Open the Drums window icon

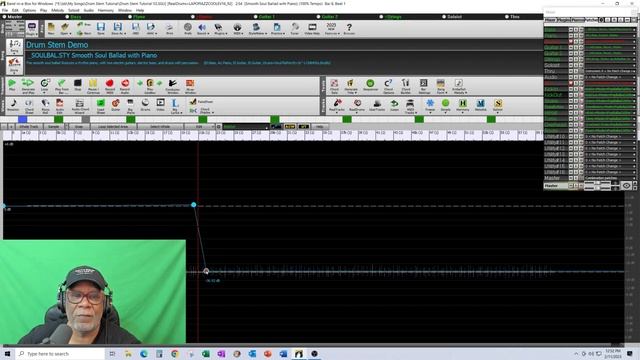(145, 105)
